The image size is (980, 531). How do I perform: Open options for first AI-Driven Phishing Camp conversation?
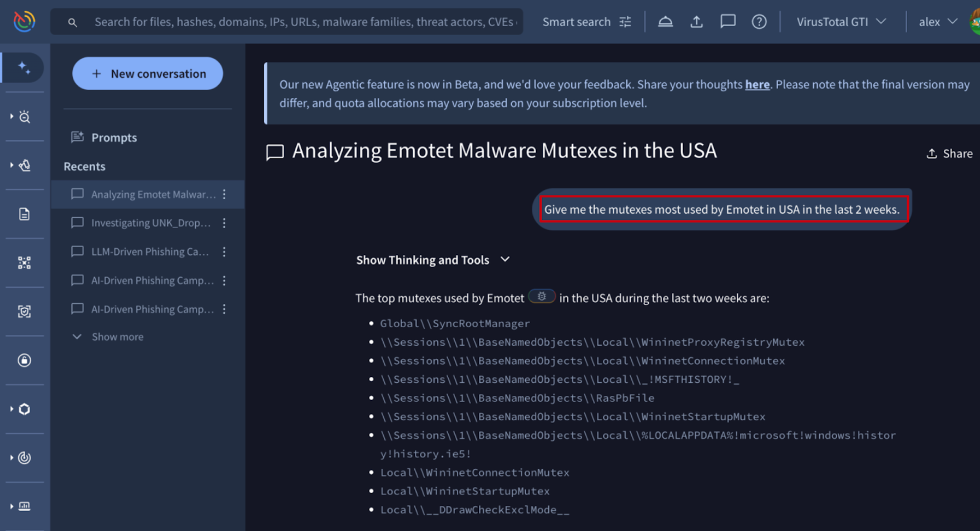224,281
